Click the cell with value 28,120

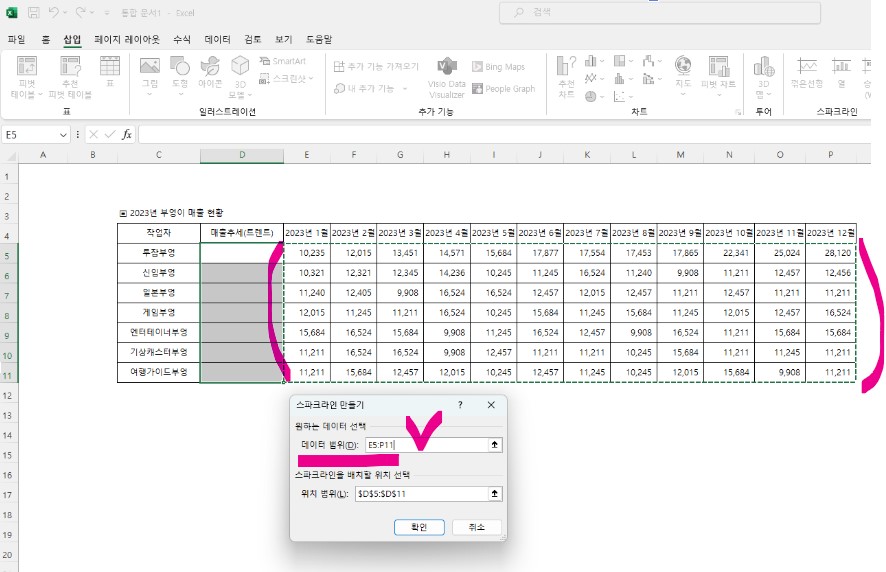(x=831, y=253)
